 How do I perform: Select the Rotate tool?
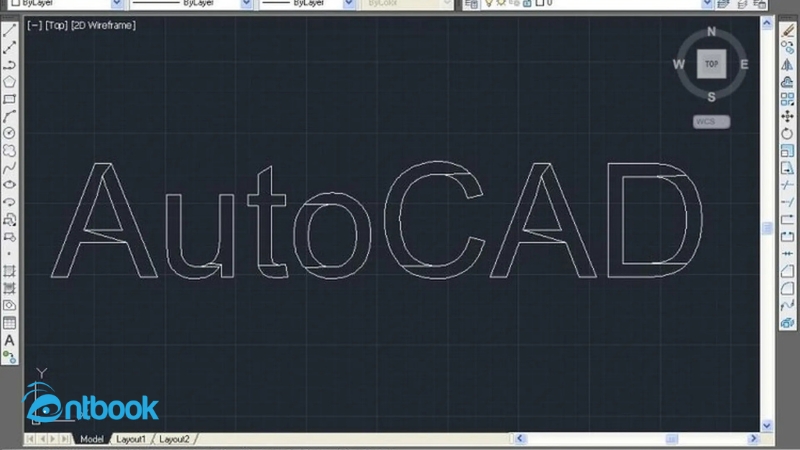tap(787, 134)
